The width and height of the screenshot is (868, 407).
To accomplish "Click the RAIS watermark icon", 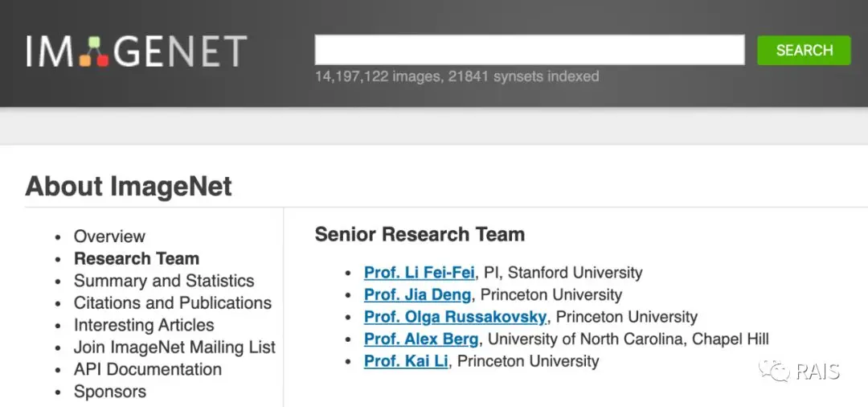I will 774,371.
